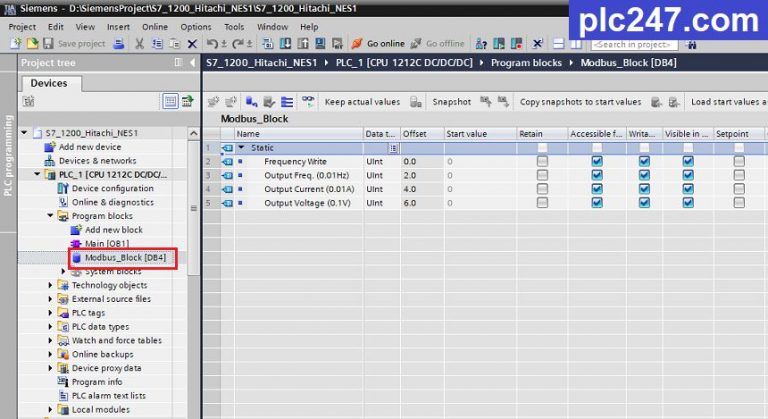Toggle Retain for Output Voltage (0.1V)
Viewport: 768px width, 419px height.
point(542,202)
